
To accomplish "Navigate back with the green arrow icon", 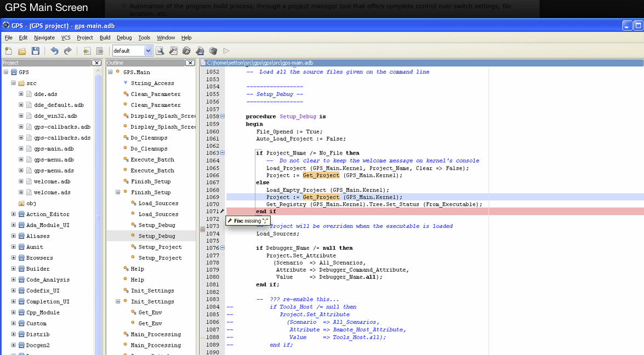I will click(86, 50).
